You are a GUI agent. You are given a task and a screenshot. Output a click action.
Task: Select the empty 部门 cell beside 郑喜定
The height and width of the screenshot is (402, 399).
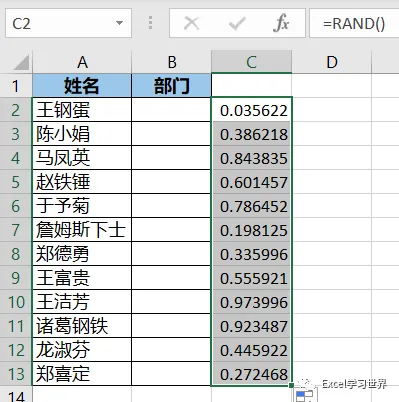coord(171,374)
